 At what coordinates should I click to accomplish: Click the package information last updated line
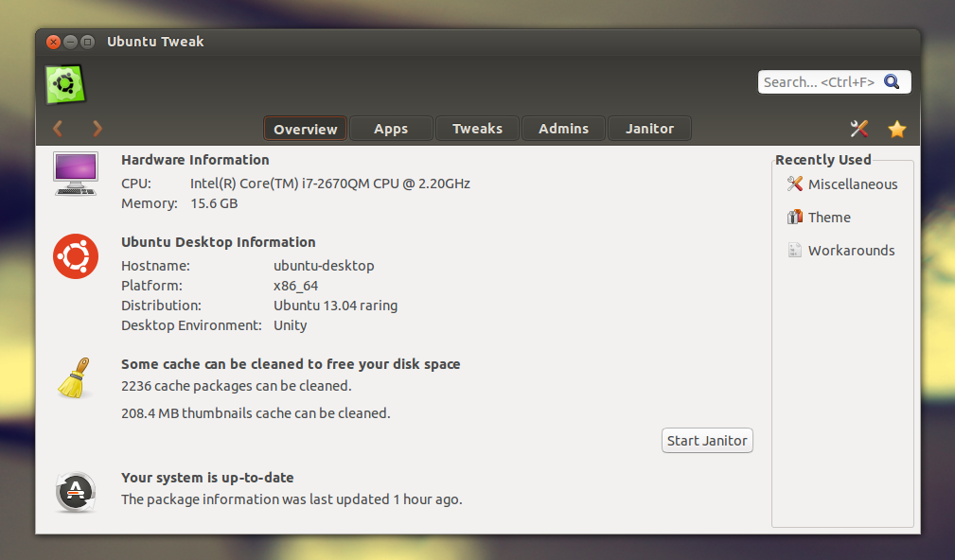tap(292, 499)
